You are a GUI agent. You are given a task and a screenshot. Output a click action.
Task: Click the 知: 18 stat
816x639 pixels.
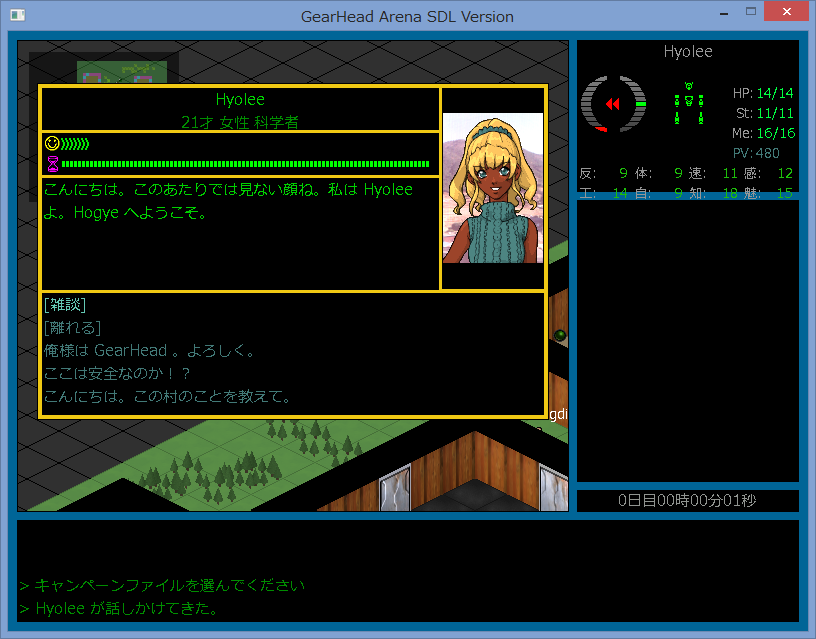tap(713, 193)
